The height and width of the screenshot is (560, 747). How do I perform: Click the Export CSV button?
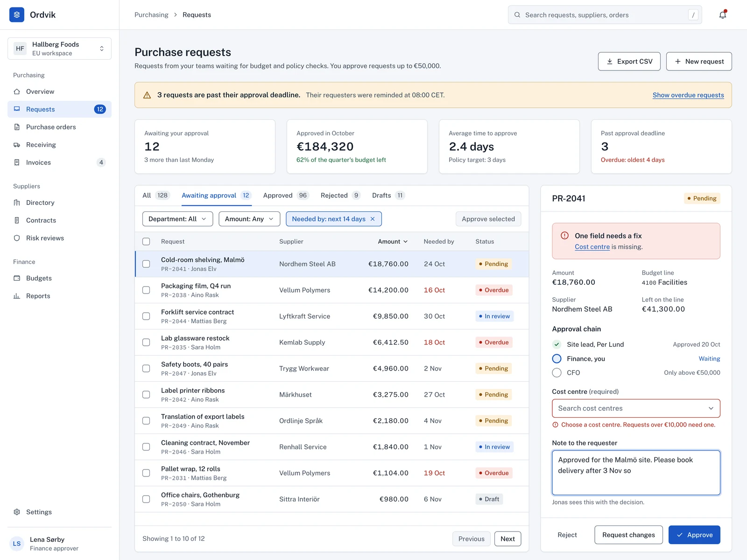[629, 62]
